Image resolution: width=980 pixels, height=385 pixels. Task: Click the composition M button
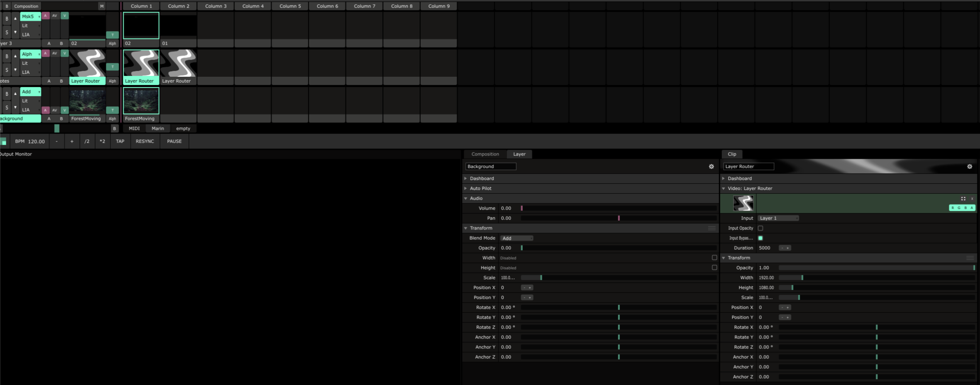tap(102, 6)
